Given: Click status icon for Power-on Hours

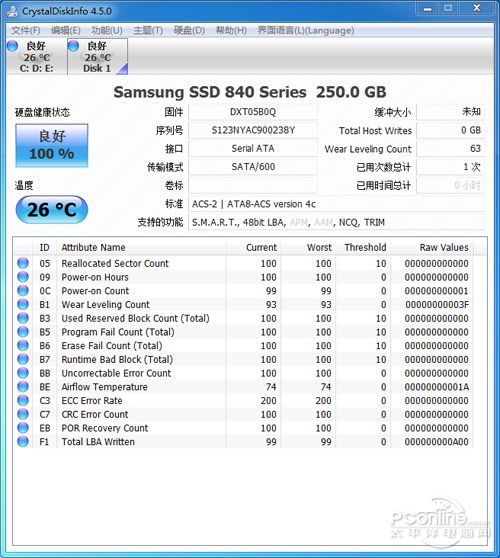Looking at the screenshot, I should pos(23,277).
